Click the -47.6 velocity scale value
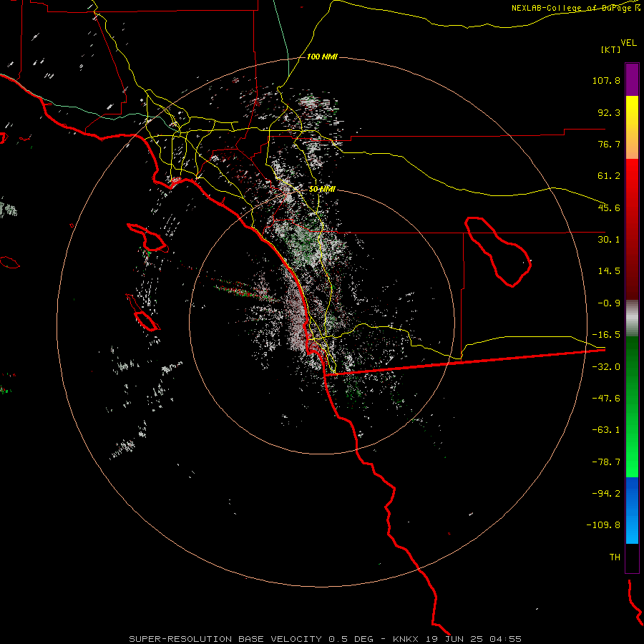Screen dimensions: 644x644 pos(606,399)
